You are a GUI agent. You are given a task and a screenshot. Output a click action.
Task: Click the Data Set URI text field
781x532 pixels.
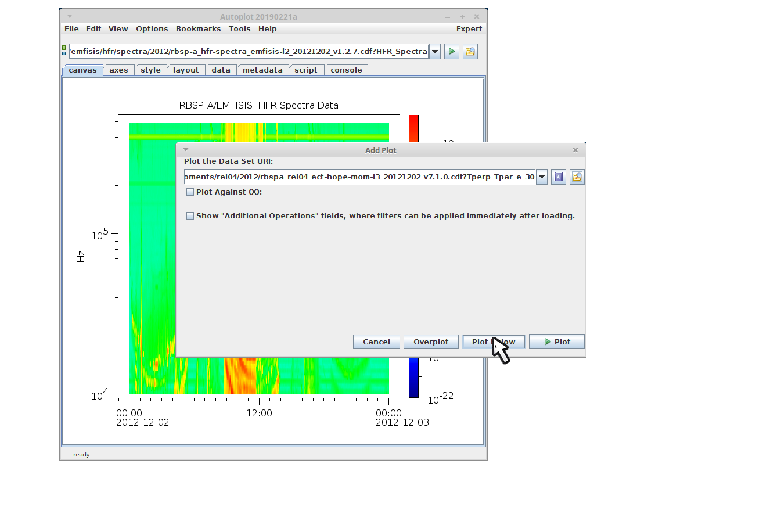tap(359, 177)
